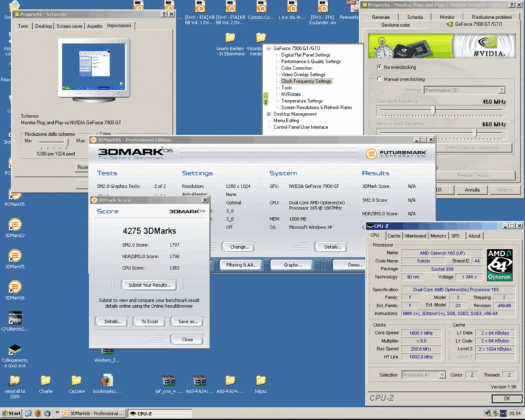Image resolution: width=525 pixels, height=420 pixels.
Task: Click the screen resolution slider handle
Action: [x=67, y=142]
